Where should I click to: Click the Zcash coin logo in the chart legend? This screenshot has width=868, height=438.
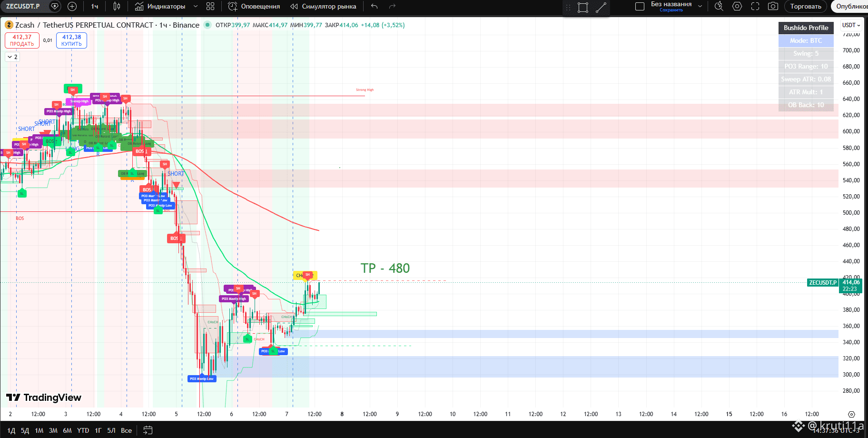[x=9, y=25]
